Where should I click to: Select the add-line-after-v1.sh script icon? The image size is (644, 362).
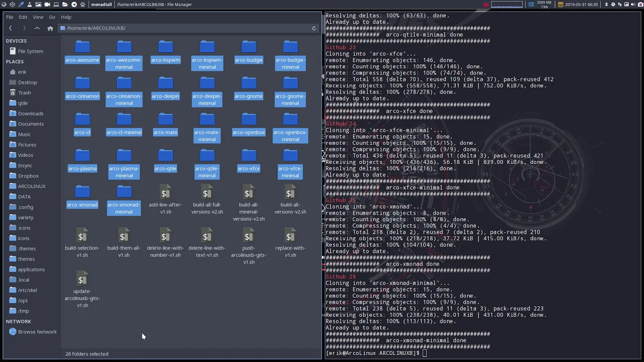tap(166, 193)
